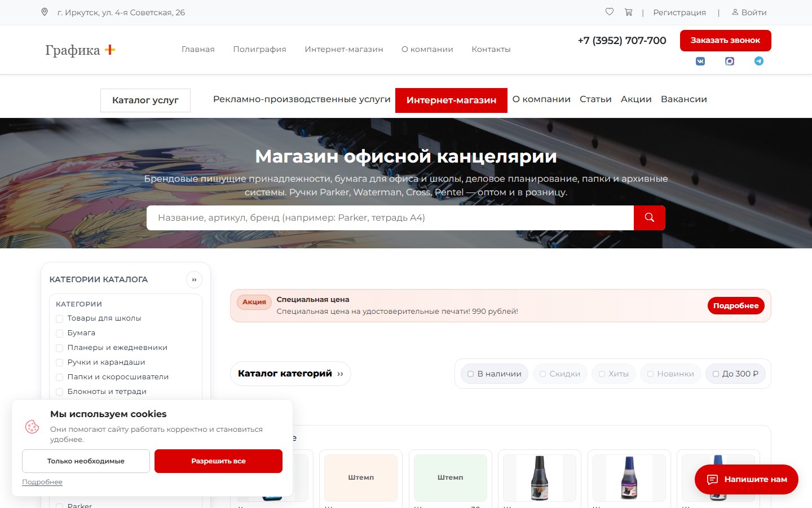Screen dimensions: 812x508
Task: Select the red Интернет-магазин tab
Action: (x=451, y=100)
